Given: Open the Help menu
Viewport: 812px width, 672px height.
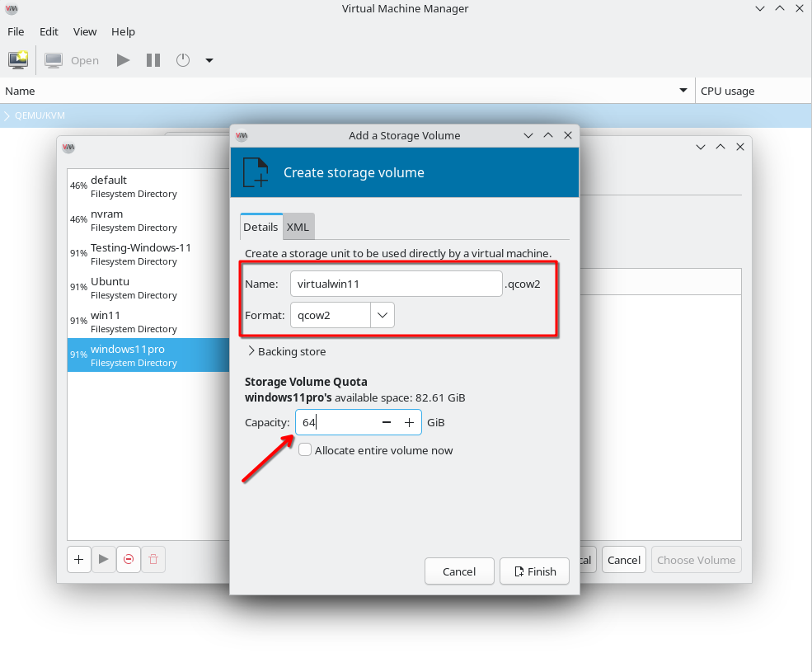Looking at the screenshot, I should click(124, 31).
